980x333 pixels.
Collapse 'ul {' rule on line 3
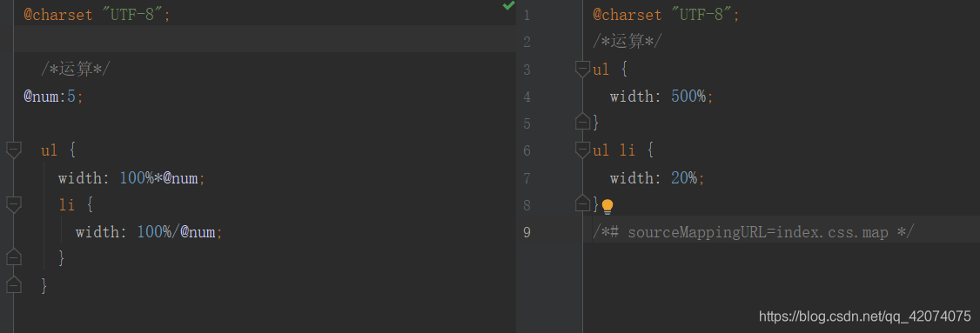582,69
